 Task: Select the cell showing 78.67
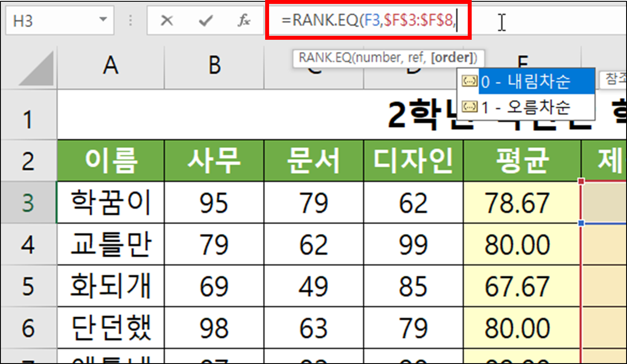[x=522, y=202]
